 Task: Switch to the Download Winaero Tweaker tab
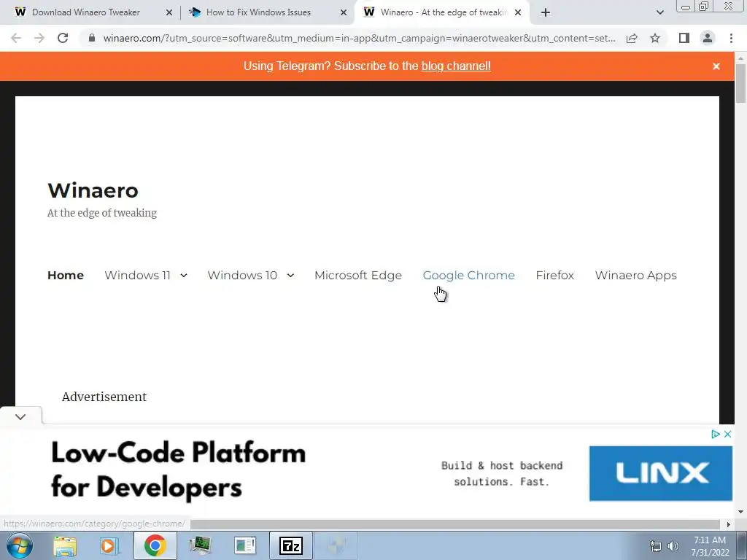(87, 12)
